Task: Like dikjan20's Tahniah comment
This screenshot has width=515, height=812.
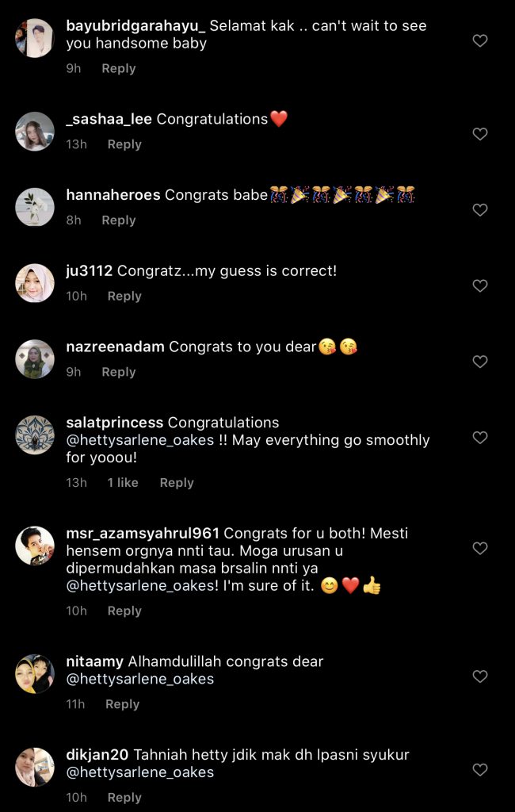Action: [x=480, y=769]
